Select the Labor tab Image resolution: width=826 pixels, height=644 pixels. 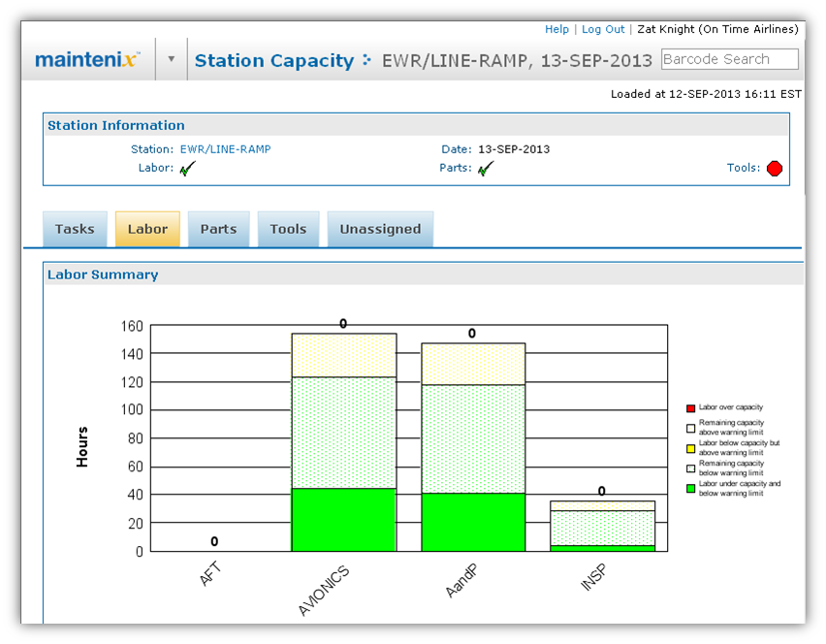tap(147, 229)
